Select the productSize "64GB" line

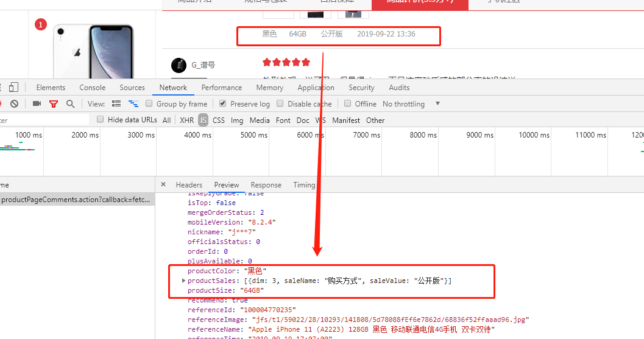(225, 290)
